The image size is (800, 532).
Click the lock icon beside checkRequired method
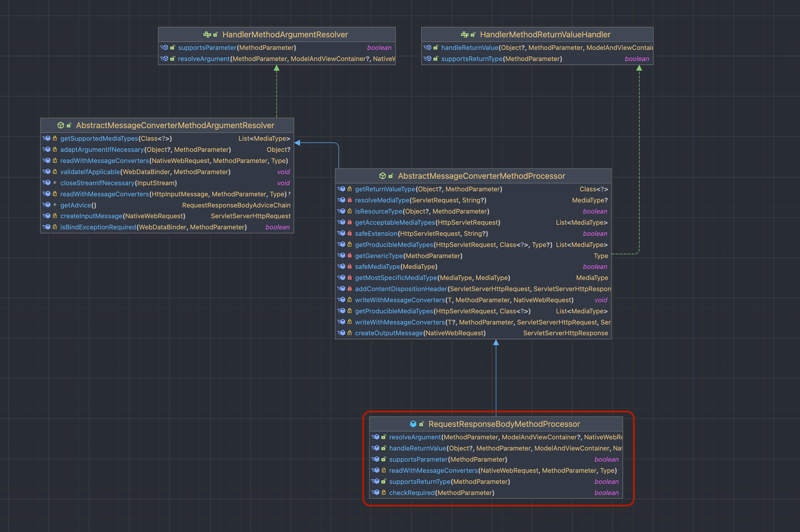383,493
